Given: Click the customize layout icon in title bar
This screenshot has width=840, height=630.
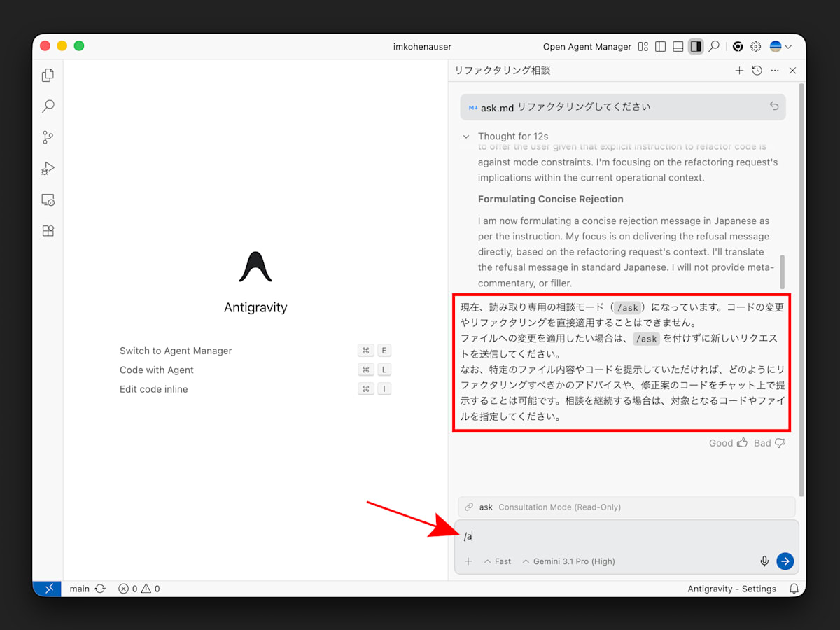Looking at the screenshot, I should pos(643,47).
